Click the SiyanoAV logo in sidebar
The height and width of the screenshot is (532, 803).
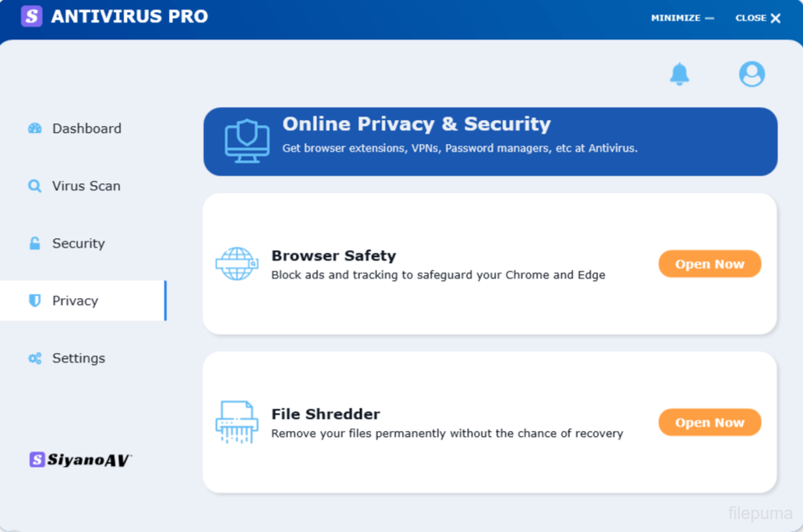pyautogui.click(x=81, y=460)
